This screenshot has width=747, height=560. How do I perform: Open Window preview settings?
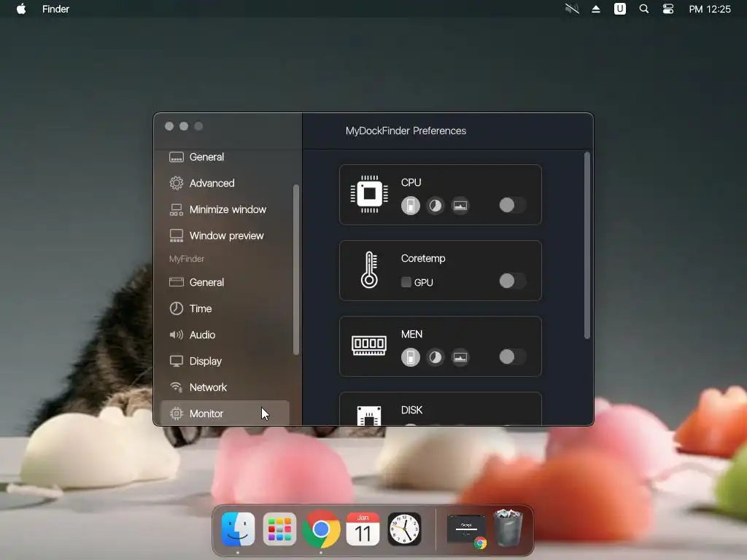(225, 236)
